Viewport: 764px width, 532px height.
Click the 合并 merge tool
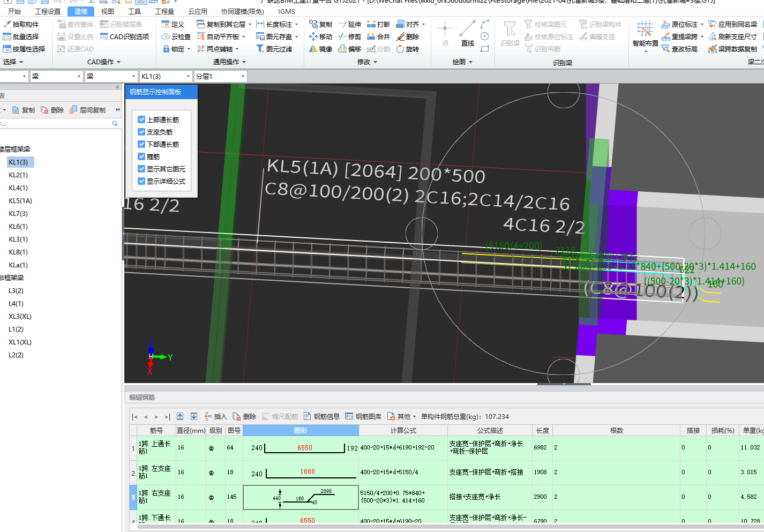click(x=378, y=36)
